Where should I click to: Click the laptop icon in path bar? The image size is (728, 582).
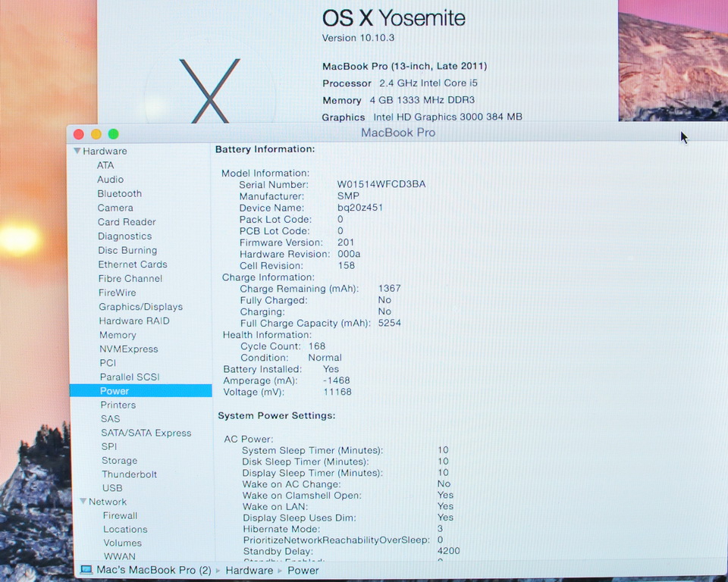(86, 570)
